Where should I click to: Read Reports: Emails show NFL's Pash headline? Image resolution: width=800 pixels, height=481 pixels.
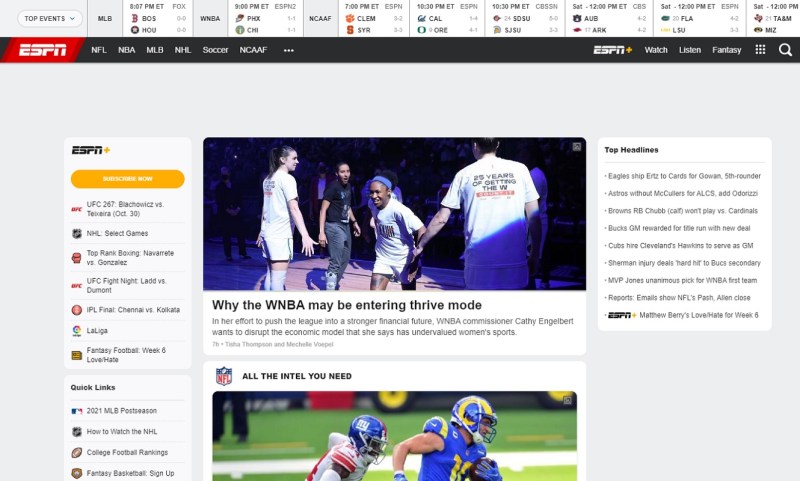pos(679,297)
